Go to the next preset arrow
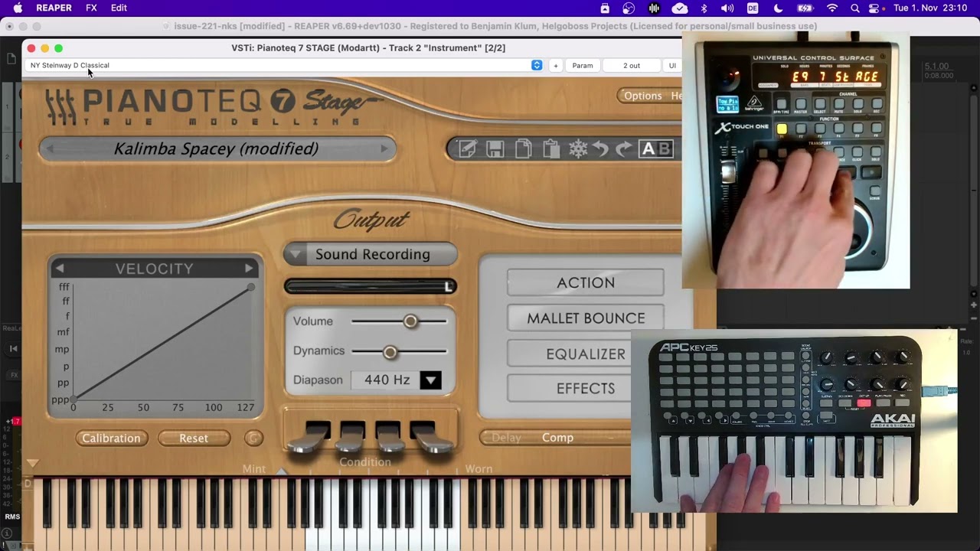The image size is (980, 551). (x=384, y=148)
